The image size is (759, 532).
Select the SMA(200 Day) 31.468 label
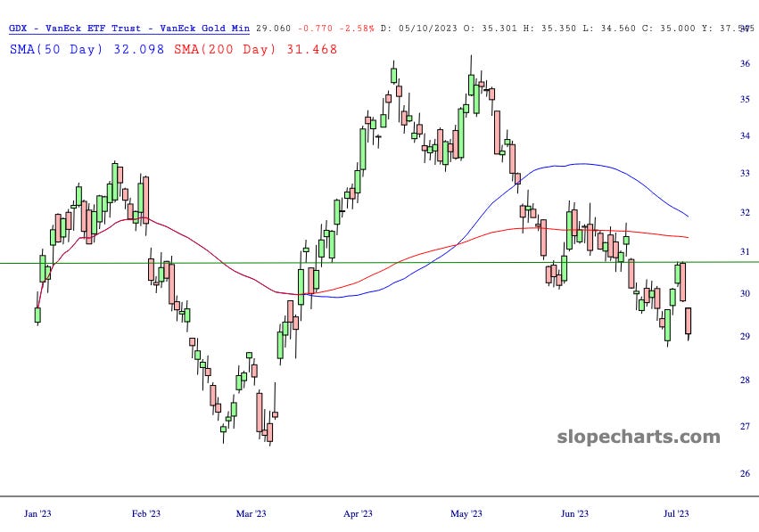tap(256, 49)
